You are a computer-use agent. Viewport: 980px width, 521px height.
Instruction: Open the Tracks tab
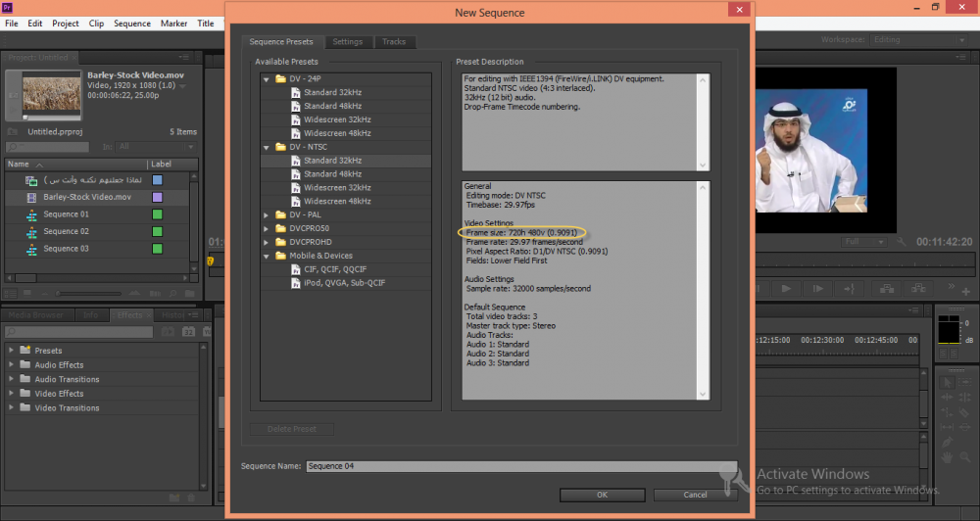click(394, 42)
